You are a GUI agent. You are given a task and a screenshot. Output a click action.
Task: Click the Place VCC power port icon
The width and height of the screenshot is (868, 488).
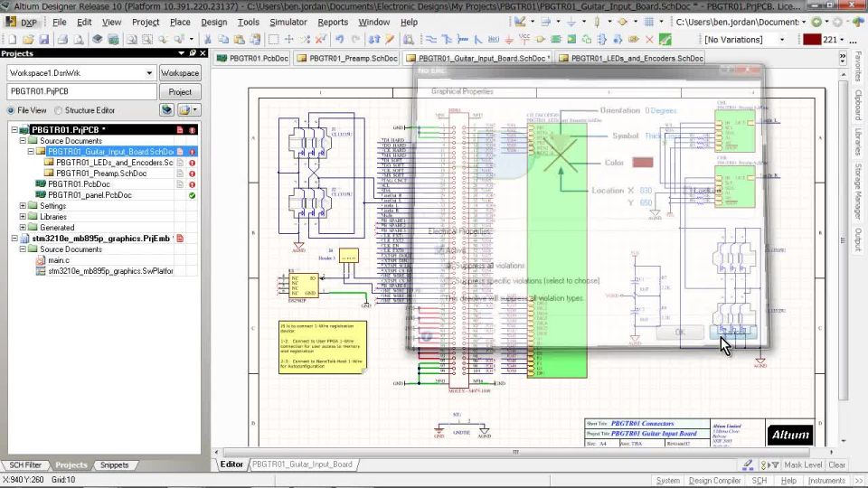coord(524,40)
